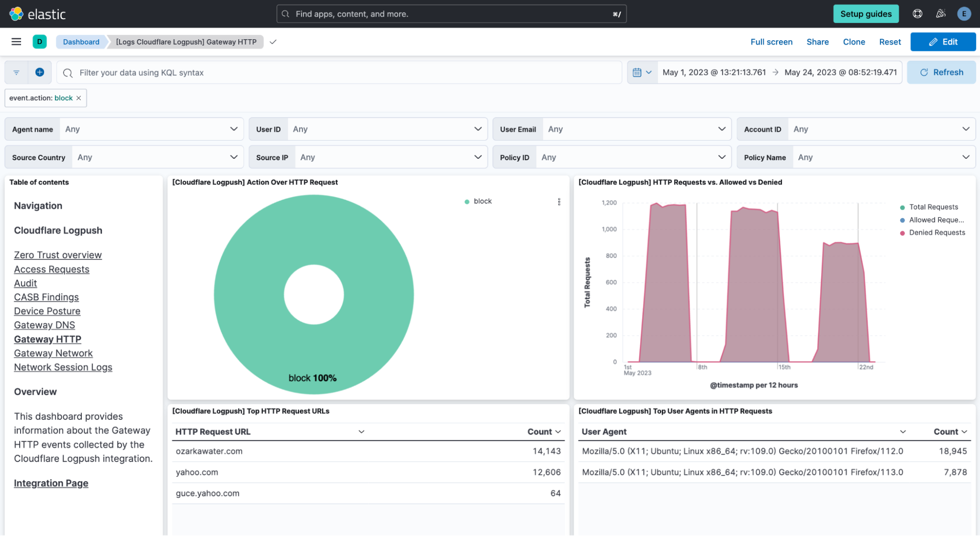Viewport: 980px width, 536px height.
Task: Open the calendar quick date picker
Action: 642,72
